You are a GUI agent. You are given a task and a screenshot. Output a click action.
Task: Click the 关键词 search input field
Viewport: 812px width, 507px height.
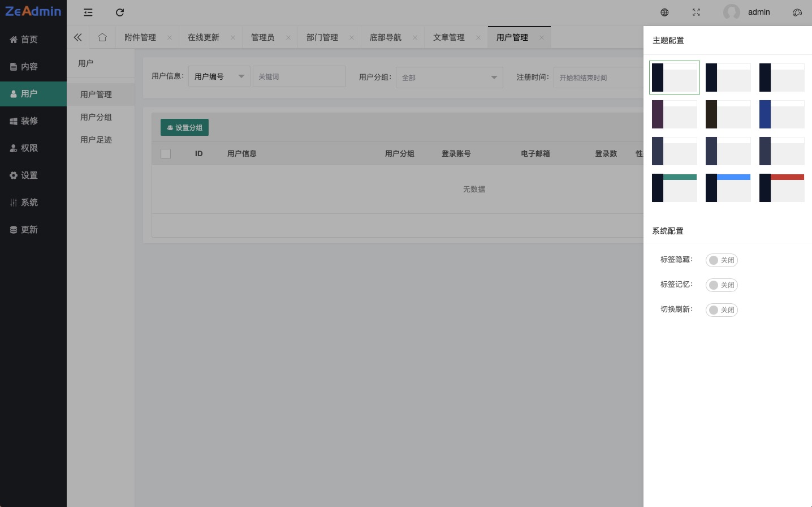(299, 76)
